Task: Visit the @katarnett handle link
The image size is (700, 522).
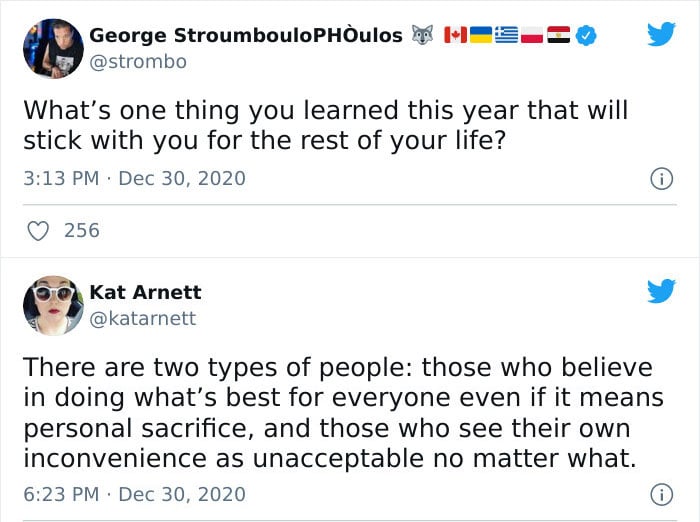Action: pos(143,319)
